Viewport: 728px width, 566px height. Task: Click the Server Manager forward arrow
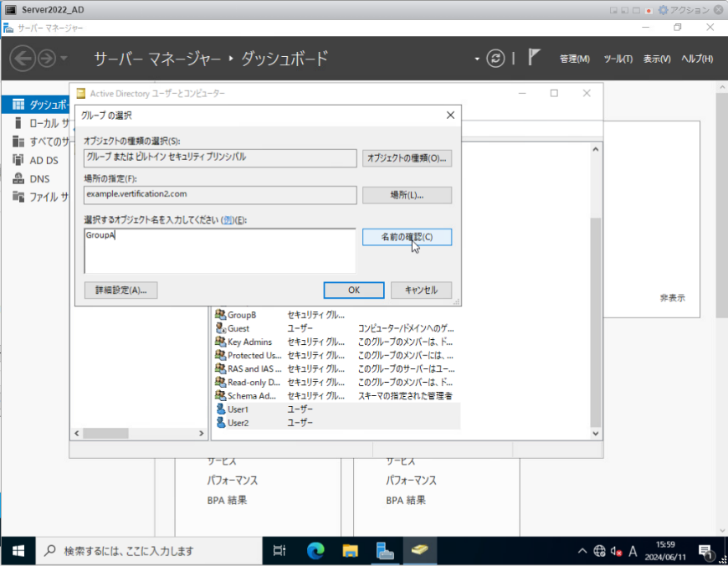click(46, 59)
